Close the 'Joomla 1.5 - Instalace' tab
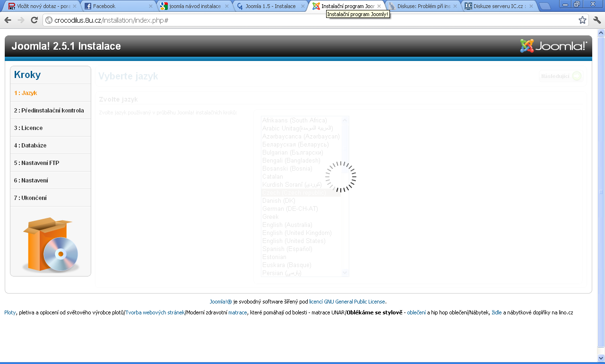The height and width of the screenshot is (364, 605). pos(303,6)
